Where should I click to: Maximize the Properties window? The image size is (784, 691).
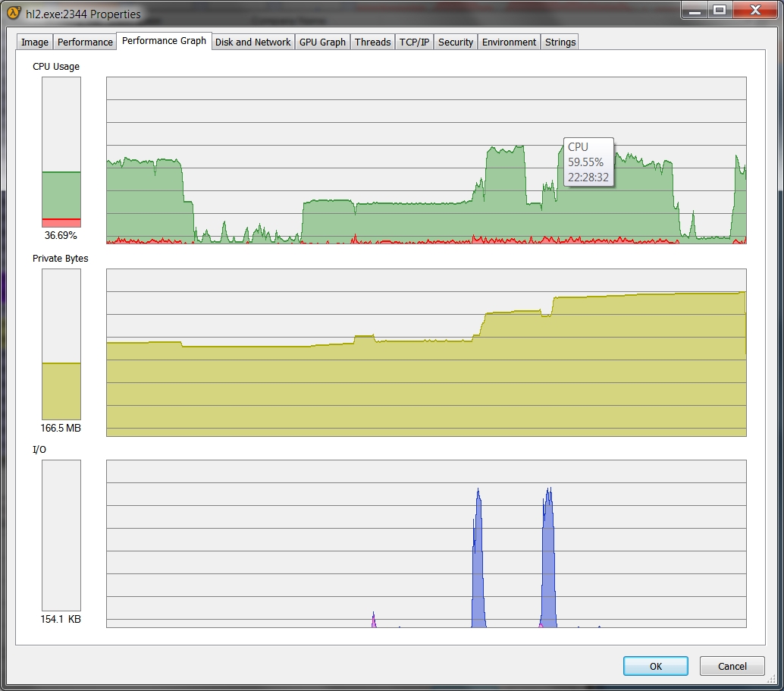720,11
